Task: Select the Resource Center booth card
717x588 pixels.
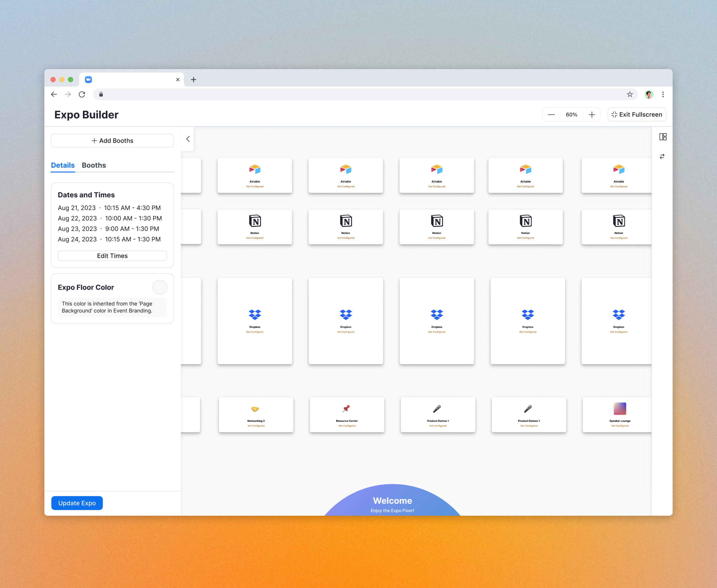Action: coord(347,415)
